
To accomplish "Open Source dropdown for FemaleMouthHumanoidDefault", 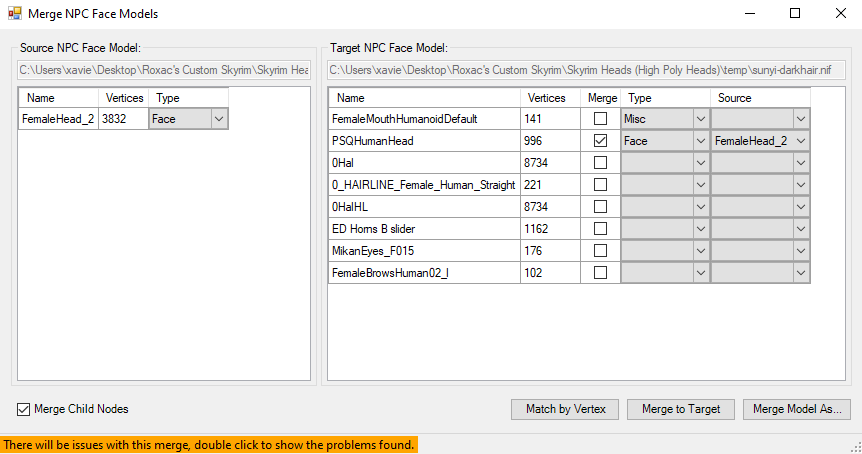I will click(x=760, y=119).
